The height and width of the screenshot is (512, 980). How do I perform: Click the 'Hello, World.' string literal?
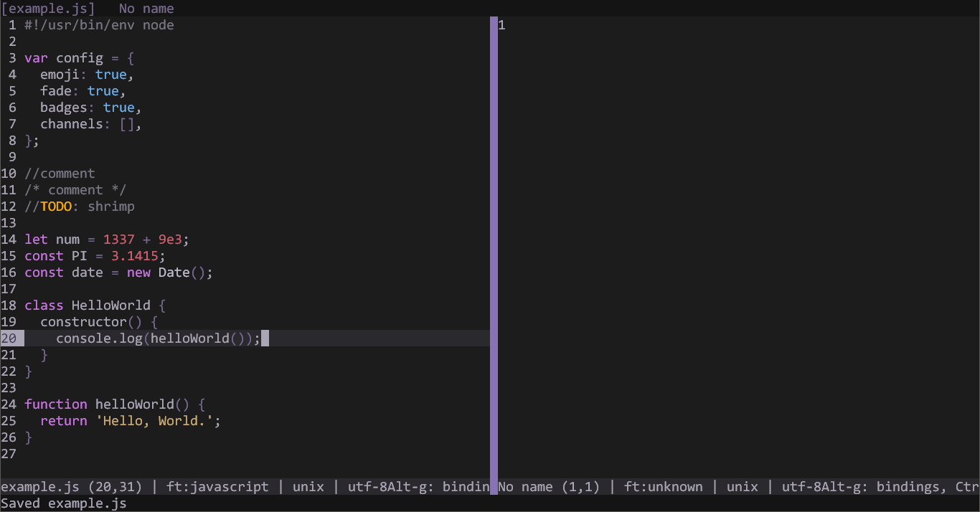(x=154, y=421)
